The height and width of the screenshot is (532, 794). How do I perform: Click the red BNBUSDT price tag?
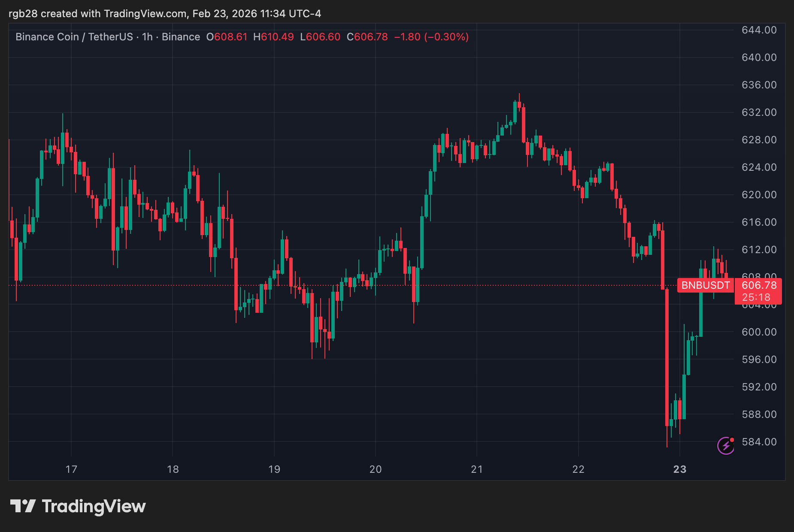[705, 285]
